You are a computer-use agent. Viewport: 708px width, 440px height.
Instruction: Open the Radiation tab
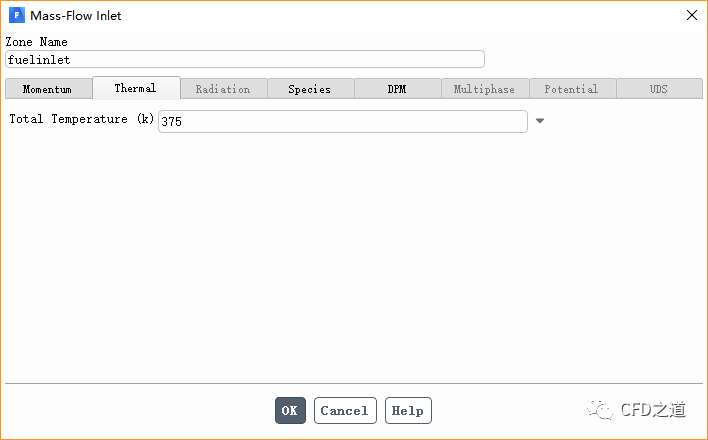point(223,89)
